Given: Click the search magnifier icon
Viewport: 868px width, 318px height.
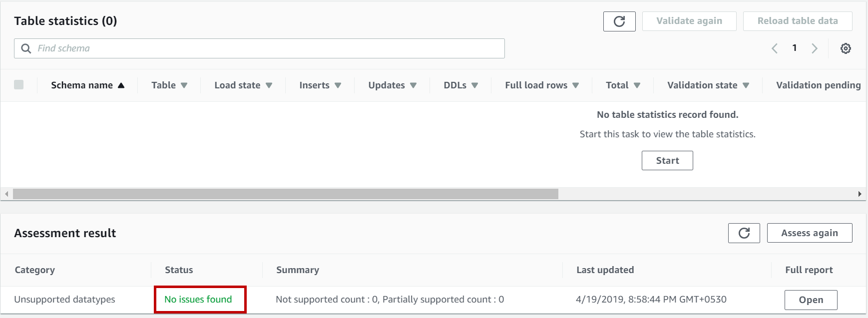Looking at the screenshot, I should 26,48.
